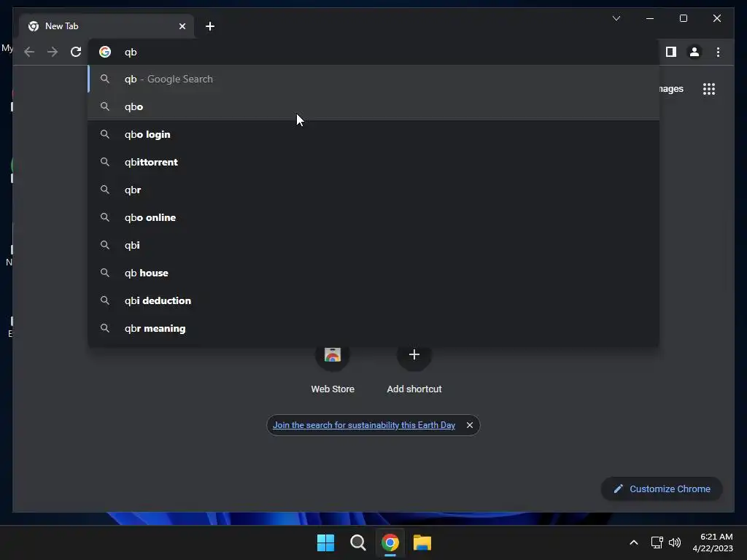
Task: Open Chrome's three-dot menu
Action: click(x=718, y=52)
